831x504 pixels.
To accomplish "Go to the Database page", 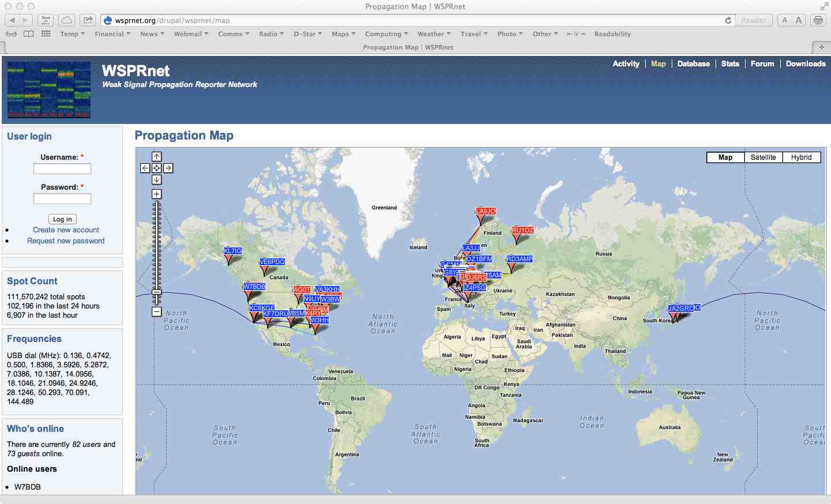I will [693, 64].
